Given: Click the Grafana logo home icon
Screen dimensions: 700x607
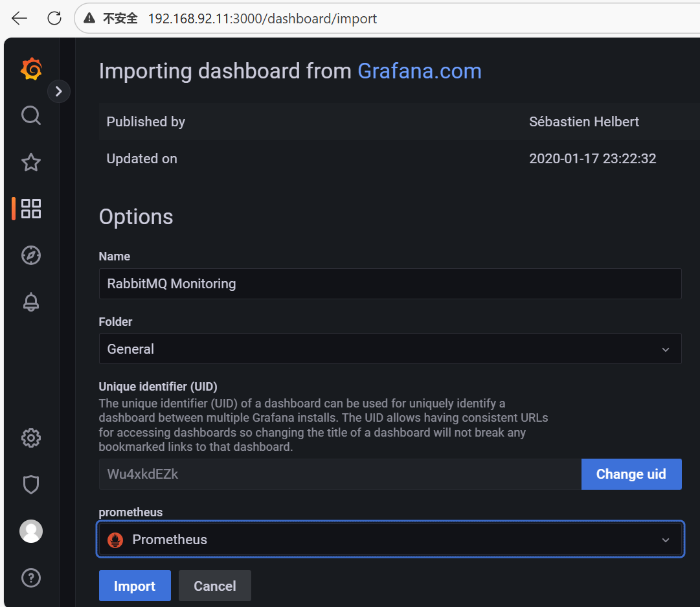Looking at the screenshot, I should [x=31, y=69].
